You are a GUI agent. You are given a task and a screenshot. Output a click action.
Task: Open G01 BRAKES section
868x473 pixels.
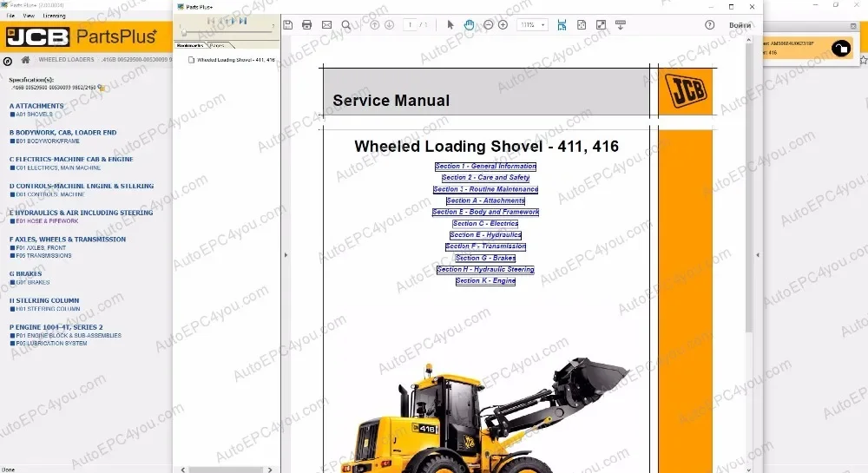(x=30, y=282)
